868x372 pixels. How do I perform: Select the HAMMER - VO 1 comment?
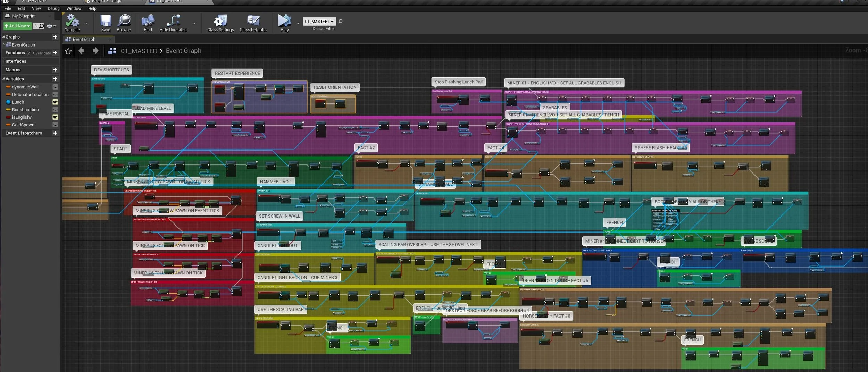click(x=276, y=181)
